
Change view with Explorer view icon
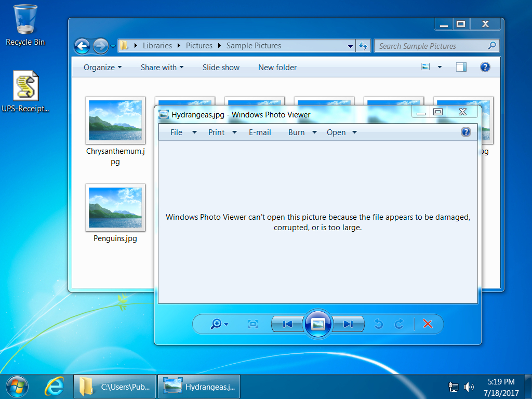coord(425,67)
